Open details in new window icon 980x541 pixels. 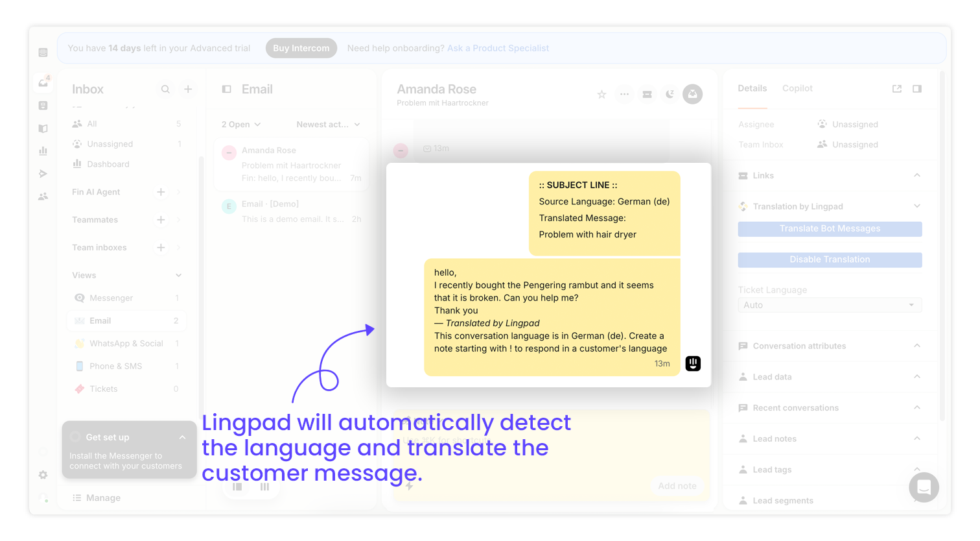tap(897, 89)
